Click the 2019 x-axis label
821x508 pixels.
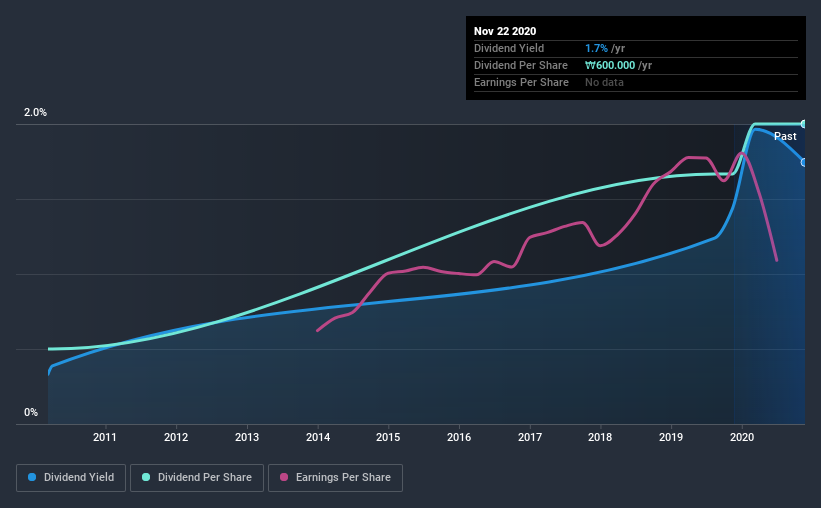[671, 437]
